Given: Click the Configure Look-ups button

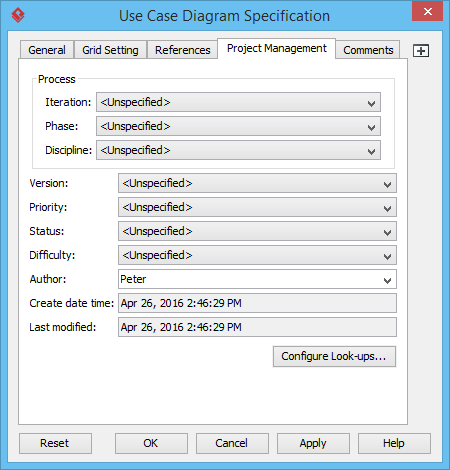Looking at the screenshot, I should coord(334,357).
